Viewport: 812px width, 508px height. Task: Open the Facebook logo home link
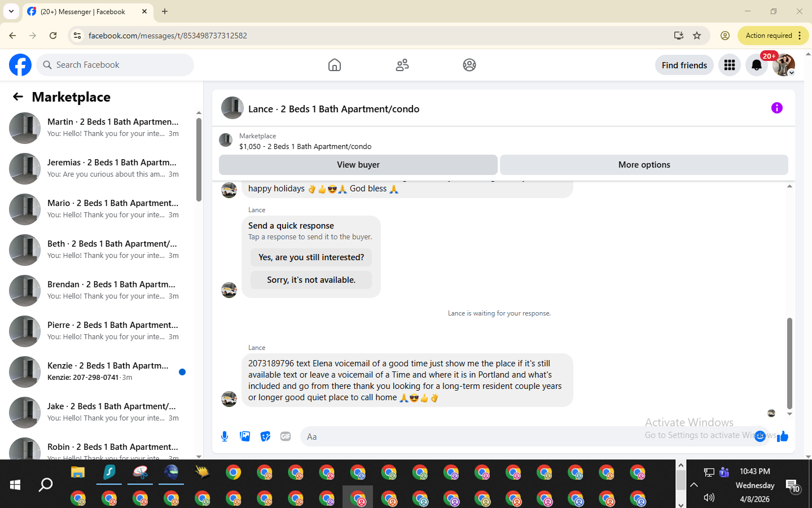click(20, 65)
